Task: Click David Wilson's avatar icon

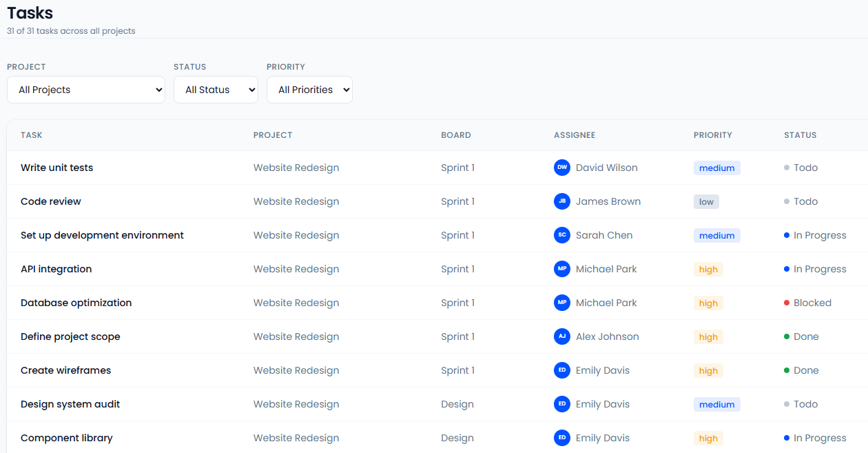Action: pyautogui.click(x=562, y=168)
